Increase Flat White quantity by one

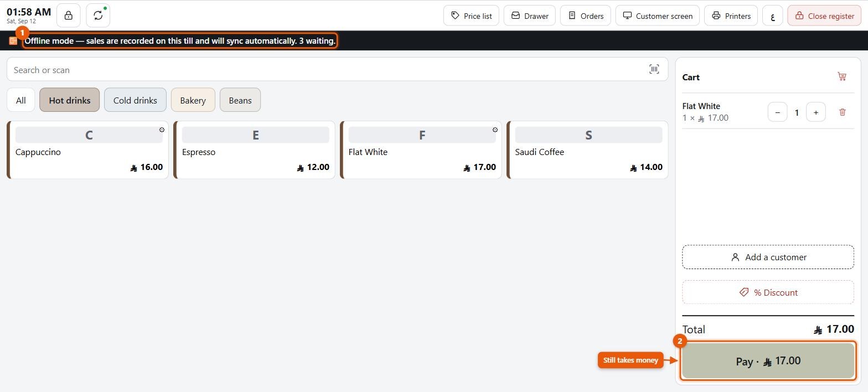pos(815,112)
